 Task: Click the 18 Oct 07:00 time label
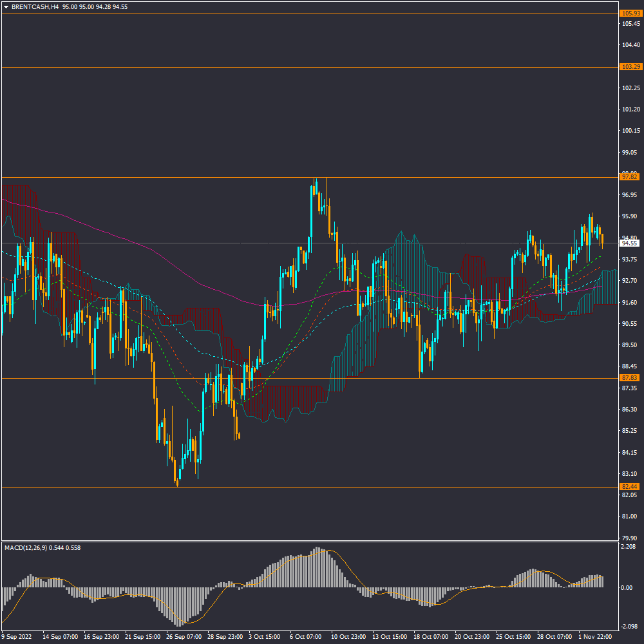[x=430, y=636]
